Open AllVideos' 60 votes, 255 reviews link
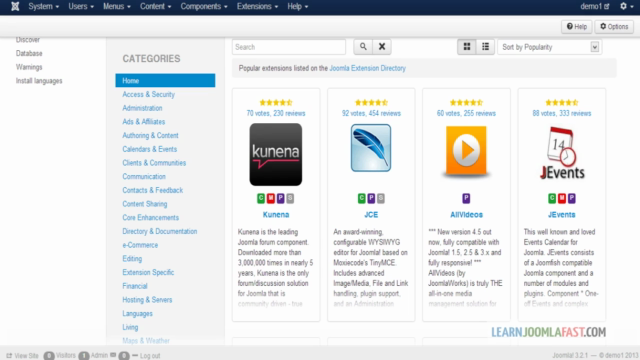Image resolution: width=640 pixels, height=360 pixels. pyautogui.click(x=466, y=113)
